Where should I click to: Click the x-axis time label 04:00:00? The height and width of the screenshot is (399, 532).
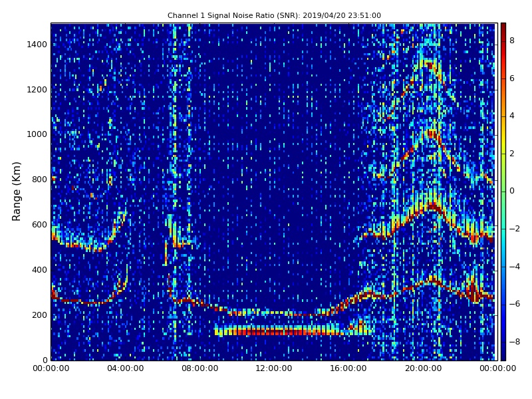126,368
